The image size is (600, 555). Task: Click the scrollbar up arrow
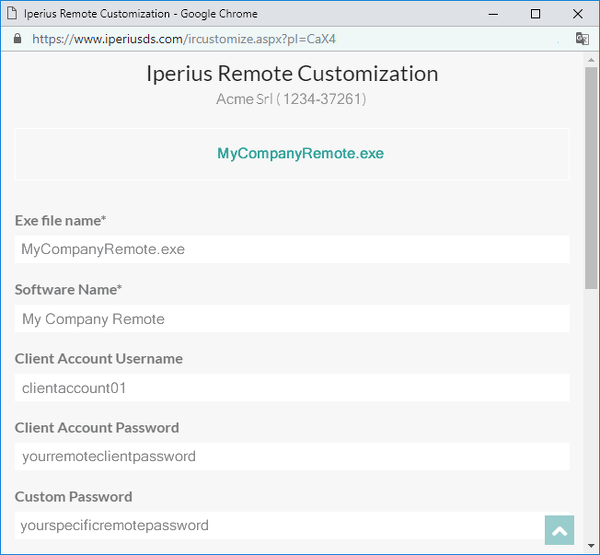tap(591, 60)
